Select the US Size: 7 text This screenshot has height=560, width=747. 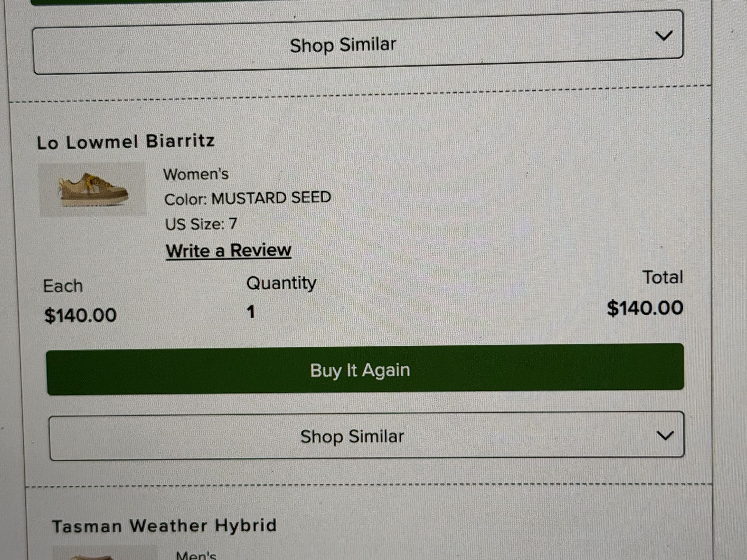click(201, 224)
